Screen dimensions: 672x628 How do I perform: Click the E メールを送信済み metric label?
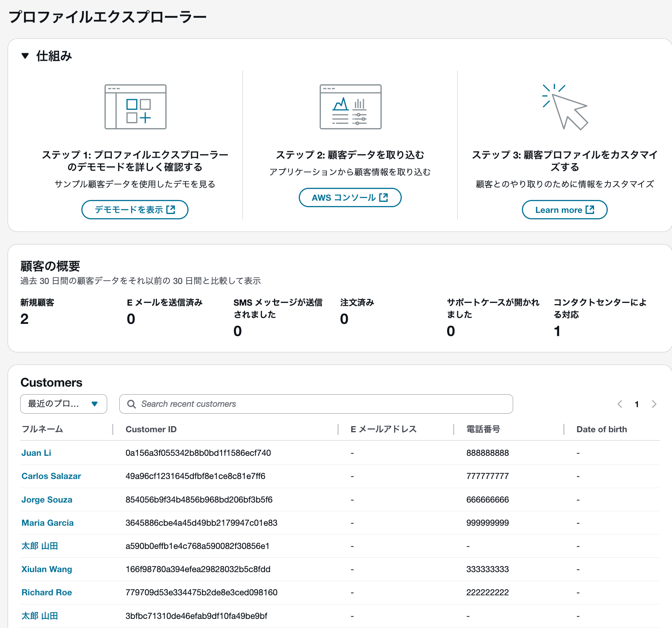(x=165, y=302)
